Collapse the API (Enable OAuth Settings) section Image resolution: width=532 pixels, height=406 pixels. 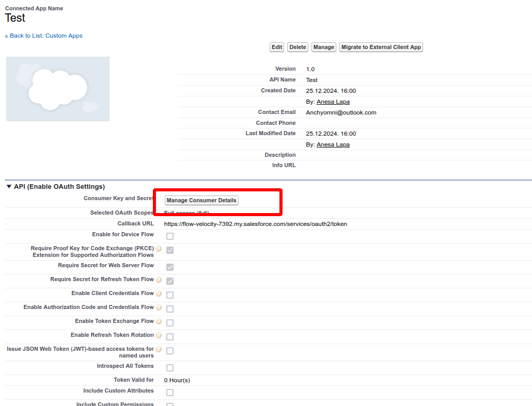click(x=9, y=186)
